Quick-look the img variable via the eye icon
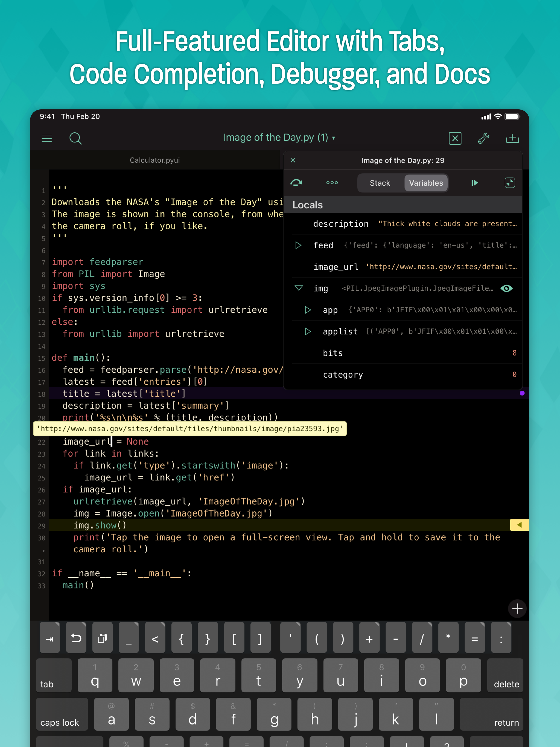The image size is (560, 747). [506, 288]
